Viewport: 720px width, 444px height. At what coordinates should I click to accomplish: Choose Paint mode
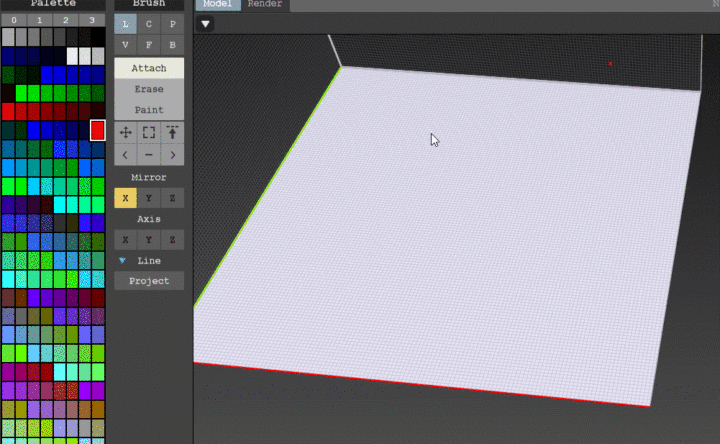click(149, 110)
